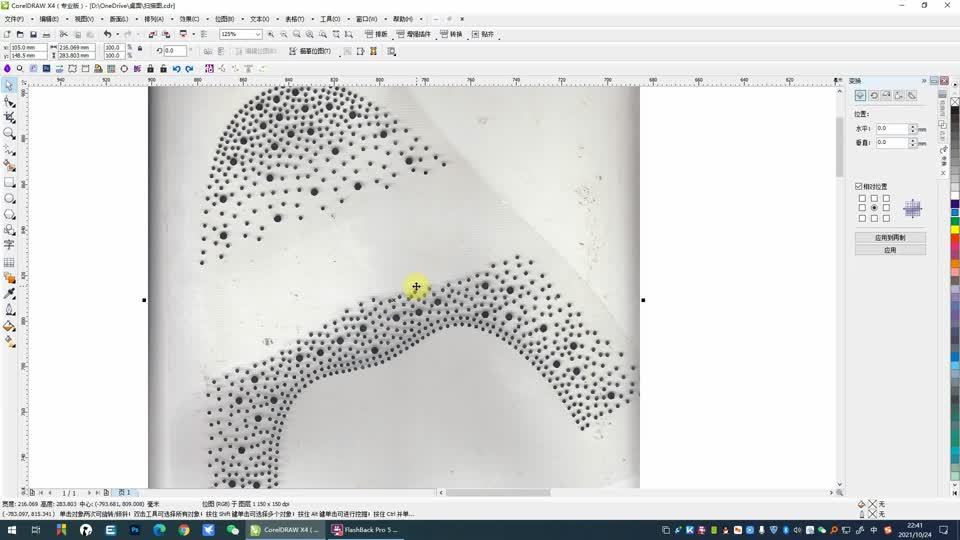Choose the Ellipse tool in toolbox
Image resolution: width=960 pixels, height=540 pixels.
(9, 198)
